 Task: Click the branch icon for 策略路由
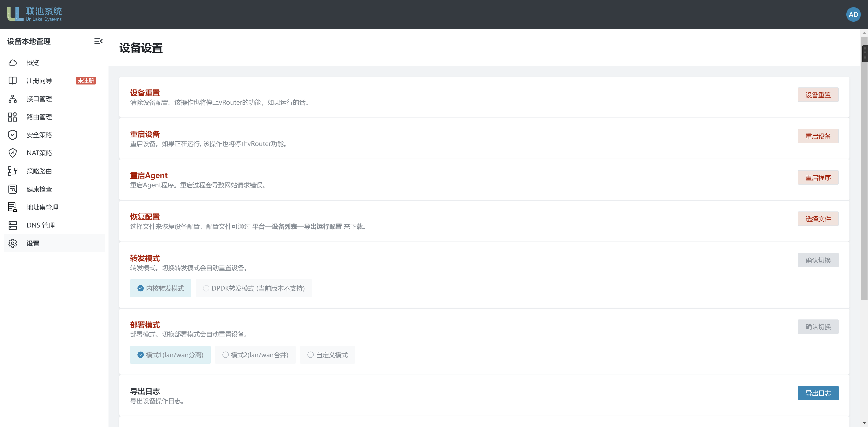12,171
